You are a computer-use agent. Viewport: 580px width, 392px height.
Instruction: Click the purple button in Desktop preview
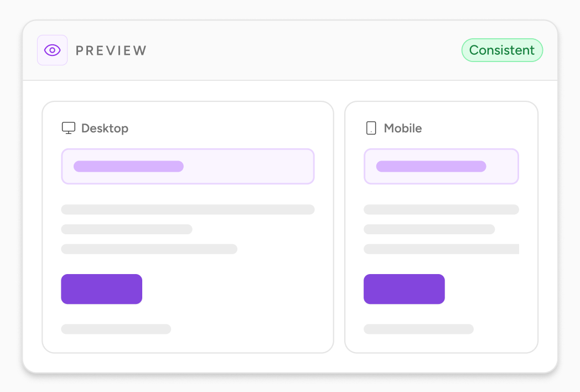(102, 289)
